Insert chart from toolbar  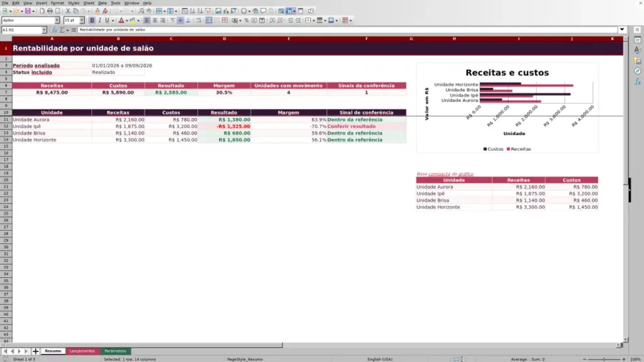coord(226,11)
